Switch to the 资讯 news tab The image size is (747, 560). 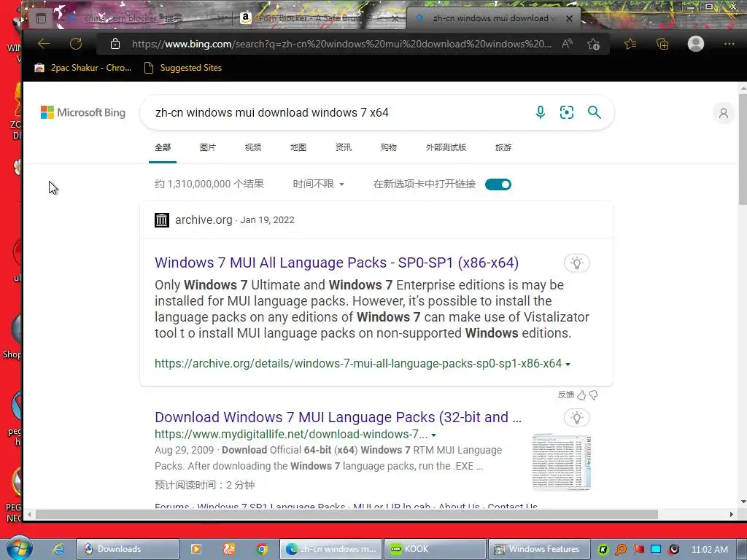344,147
